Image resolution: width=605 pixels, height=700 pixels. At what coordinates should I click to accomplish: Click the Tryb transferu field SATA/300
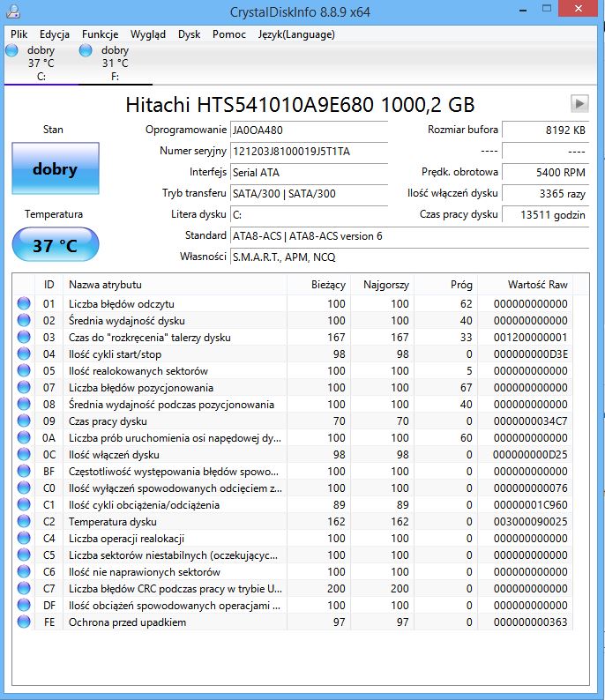[309, 193]
